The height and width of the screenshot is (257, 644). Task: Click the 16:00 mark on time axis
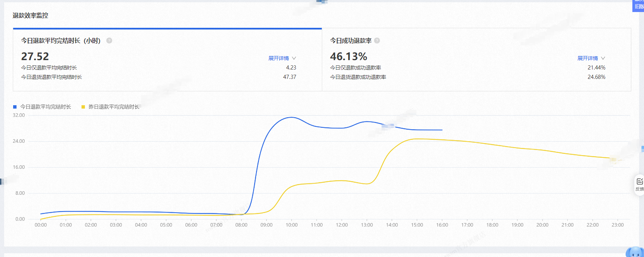(x=442, y=225)
